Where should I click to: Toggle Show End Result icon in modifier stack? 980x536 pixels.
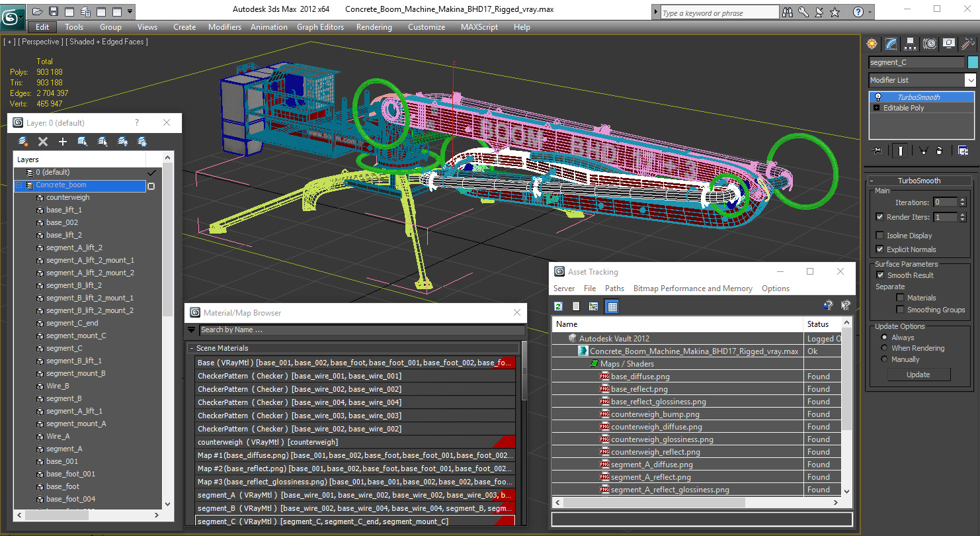pos(901,151)
